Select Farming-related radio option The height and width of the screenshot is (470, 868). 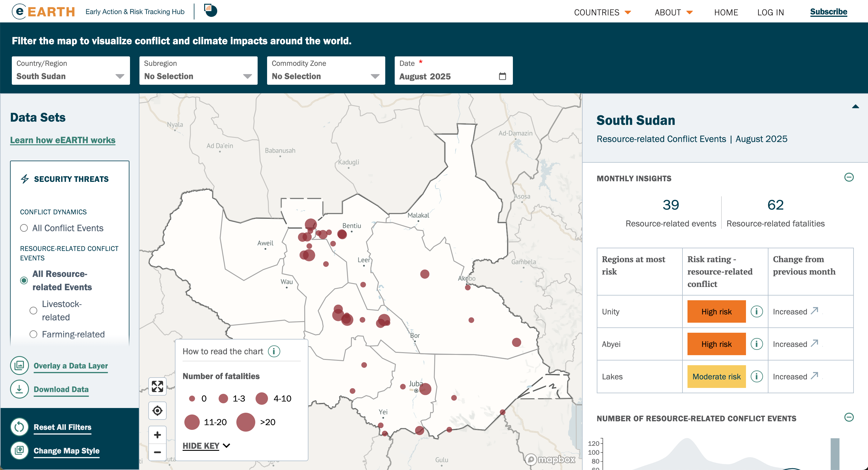tap(33, 334)
